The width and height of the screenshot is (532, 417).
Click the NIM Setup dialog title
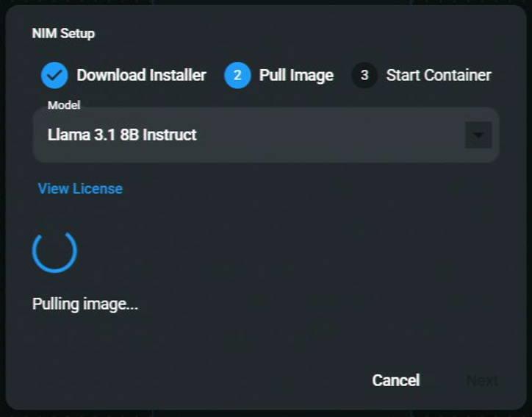pos(63,33)
